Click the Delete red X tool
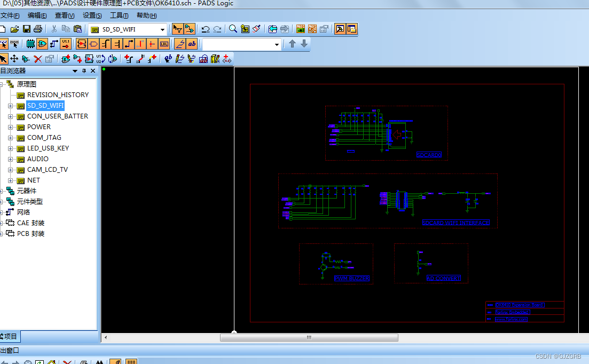 [x=38, y=59]
